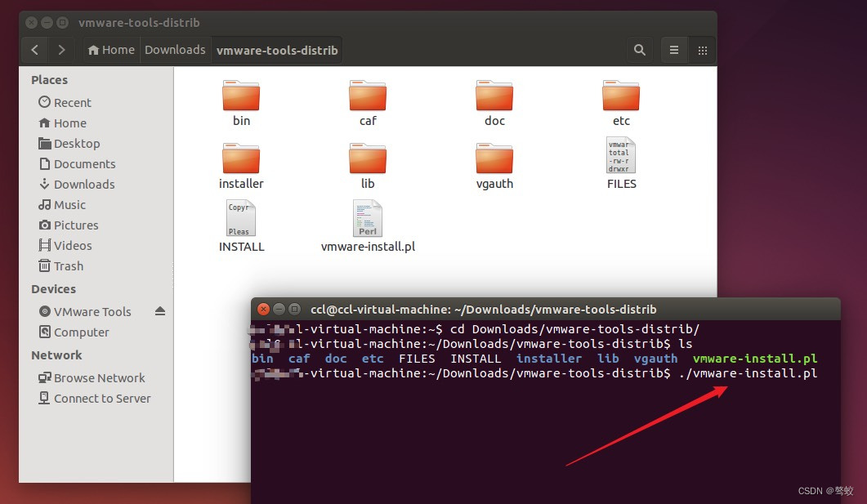Close the terminal window

point(264,309)
